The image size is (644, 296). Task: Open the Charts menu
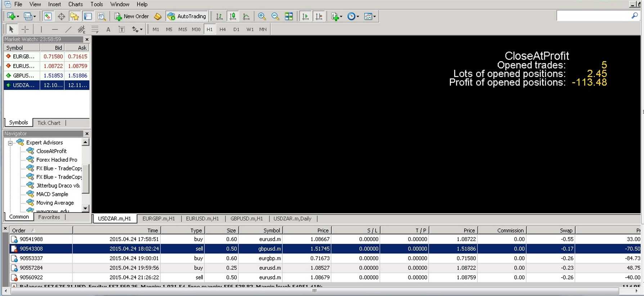coord(76,4)
